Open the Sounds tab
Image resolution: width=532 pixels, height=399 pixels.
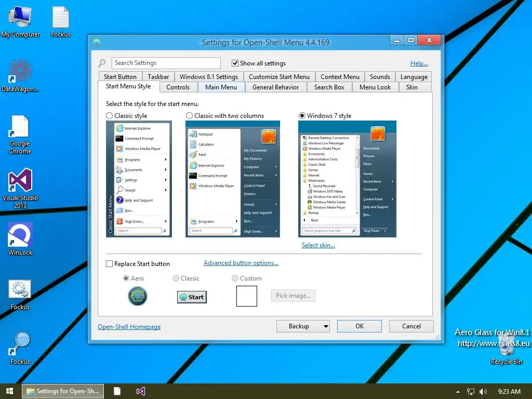coord(380,77)
